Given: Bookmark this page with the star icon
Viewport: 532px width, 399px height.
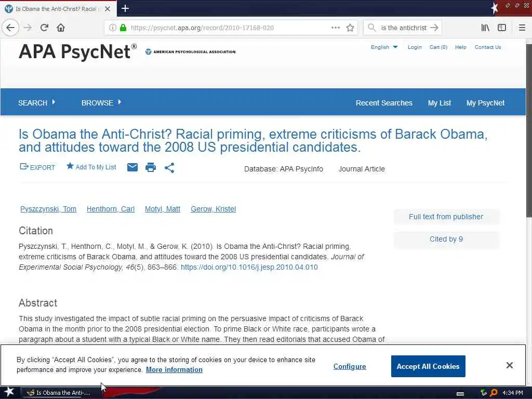Looking at the screenshot, I should 350,28.
